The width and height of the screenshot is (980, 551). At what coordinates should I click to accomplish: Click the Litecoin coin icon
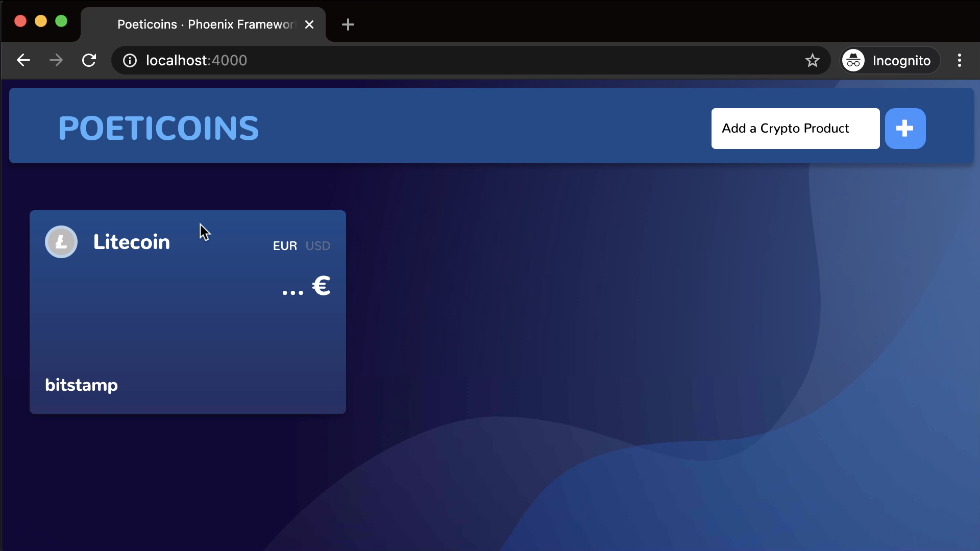(x=61, y=241)
